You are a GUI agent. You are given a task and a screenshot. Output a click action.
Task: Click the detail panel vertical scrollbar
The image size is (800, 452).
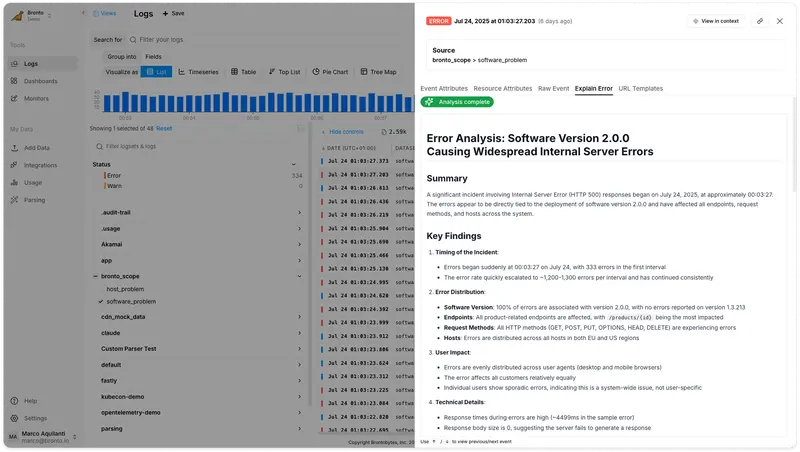click(x=794, y=145)
